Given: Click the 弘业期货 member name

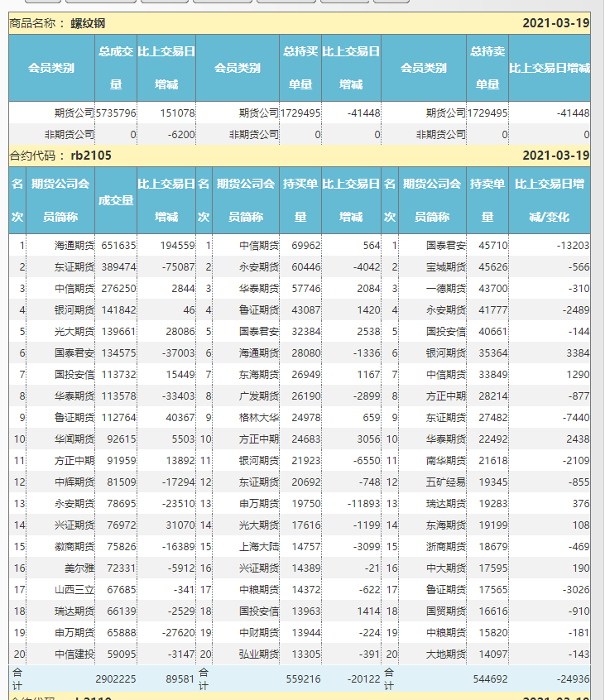Looking at the screenshot, I should 258,655.
